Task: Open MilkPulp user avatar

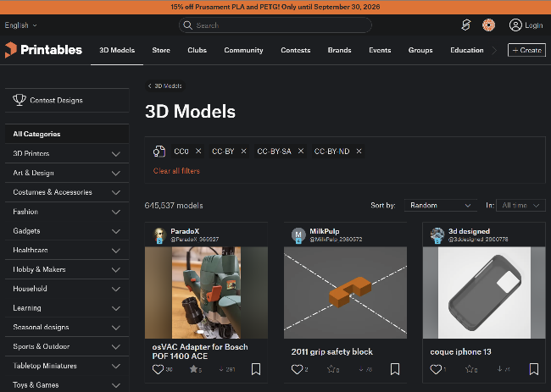Action: [298, 235]
